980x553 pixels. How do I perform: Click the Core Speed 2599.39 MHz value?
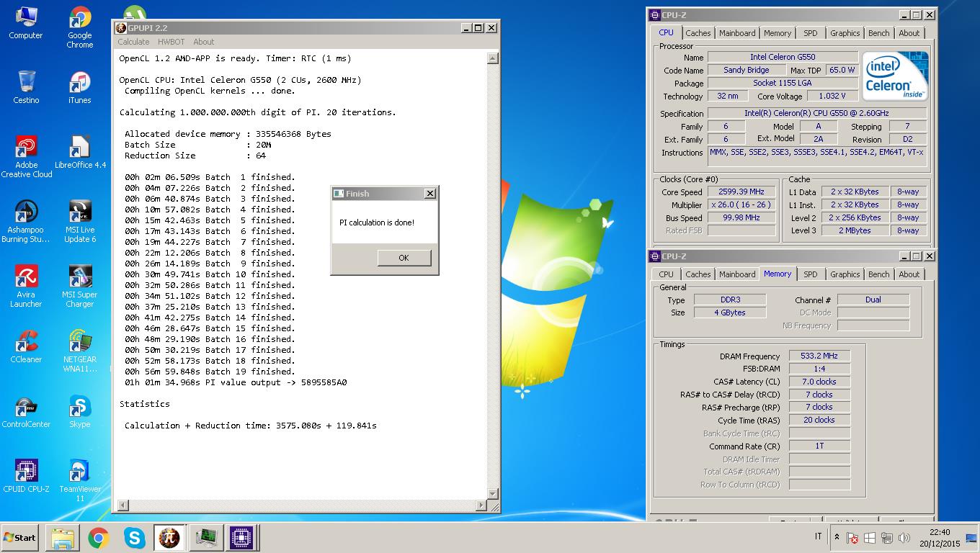[741, 192]
